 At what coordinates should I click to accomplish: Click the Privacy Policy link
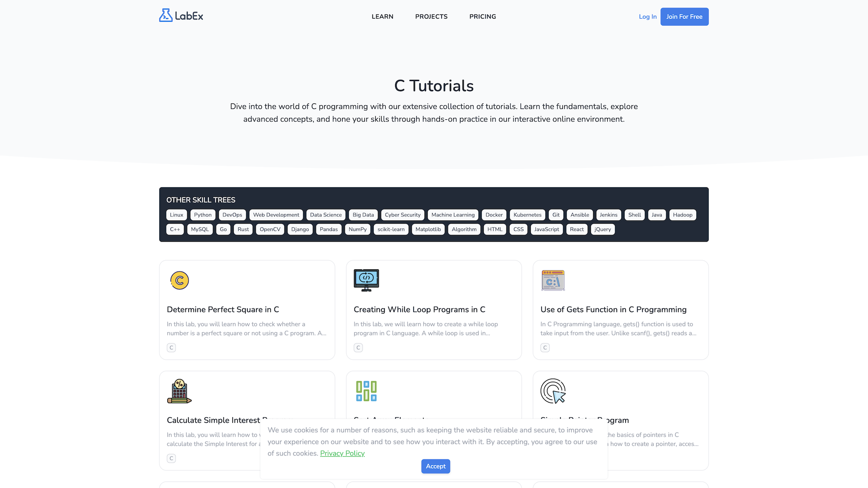[x=342, y=454]
